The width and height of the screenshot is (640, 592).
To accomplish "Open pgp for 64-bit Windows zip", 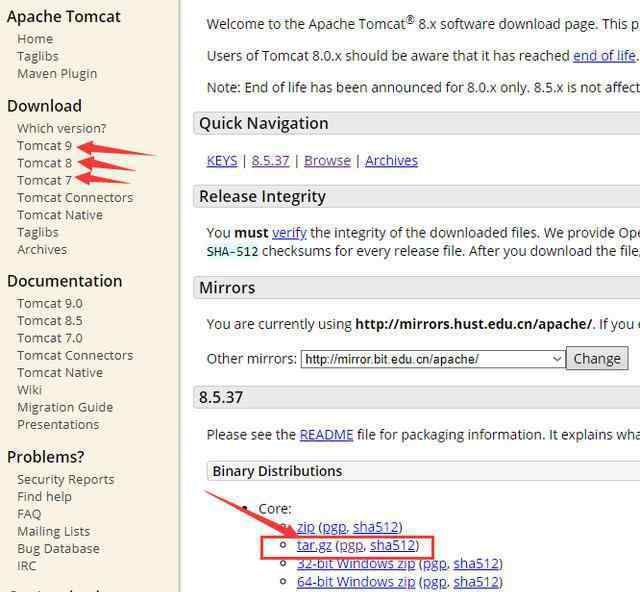I will click(x=434, y=582).
